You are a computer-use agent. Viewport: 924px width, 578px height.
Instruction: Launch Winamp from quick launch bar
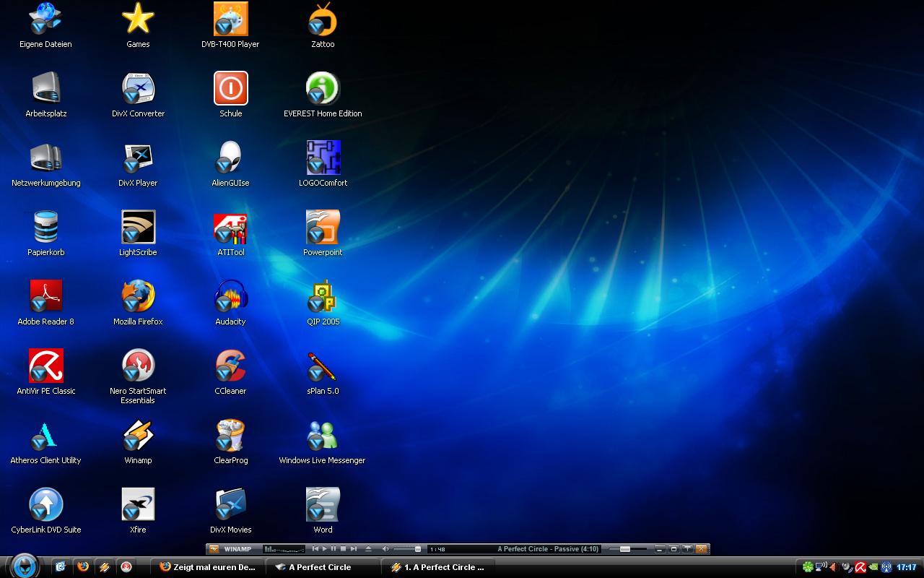105,567
